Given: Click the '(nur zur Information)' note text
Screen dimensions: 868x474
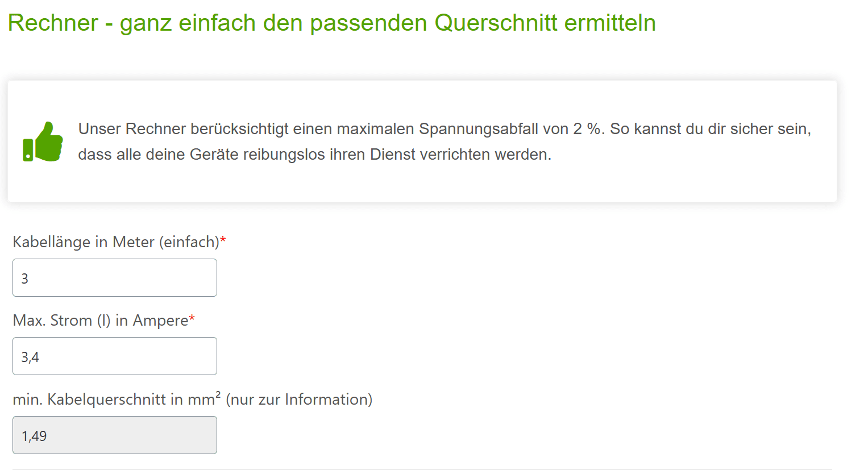Looking at the screenshot, I should pyautogui.click(x=299, y=400).
